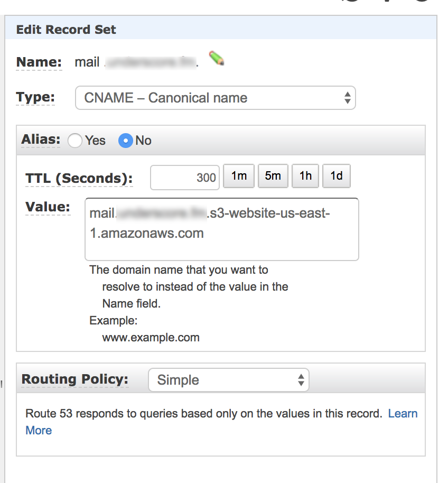Screen dimensions: 448x483
Task: Click the Value field label
Action: pos(48,207)
